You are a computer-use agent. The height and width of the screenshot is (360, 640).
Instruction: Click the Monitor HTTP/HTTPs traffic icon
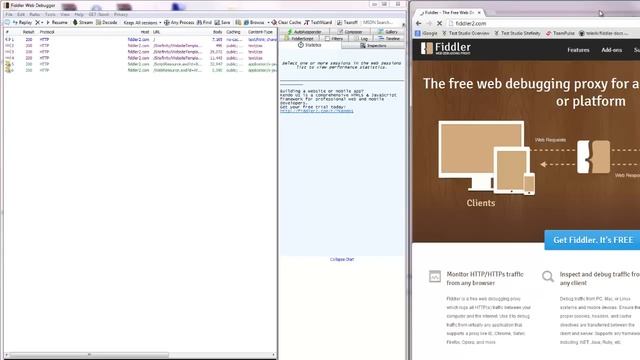[435, 276]
